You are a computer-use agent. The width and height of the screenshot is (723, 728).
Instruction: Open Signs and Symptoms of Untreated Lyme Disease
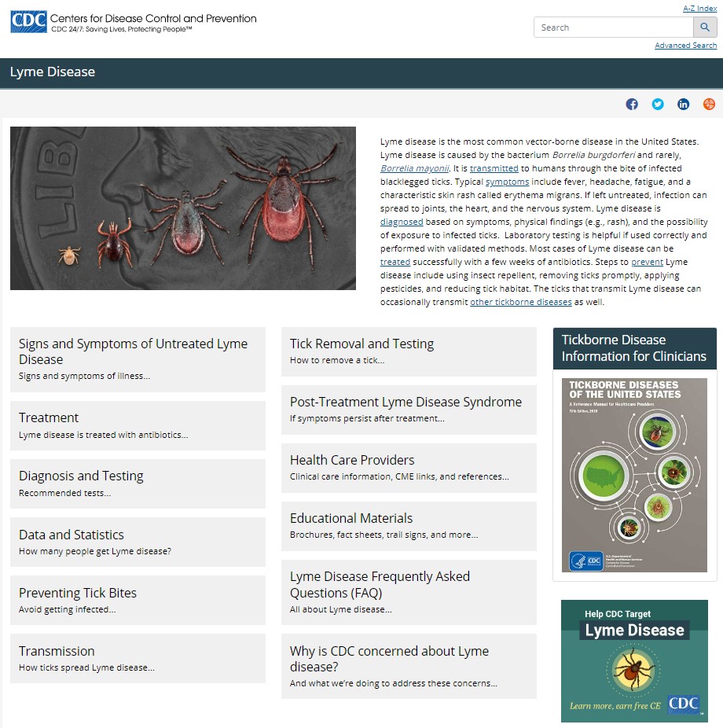click(138, 359)
